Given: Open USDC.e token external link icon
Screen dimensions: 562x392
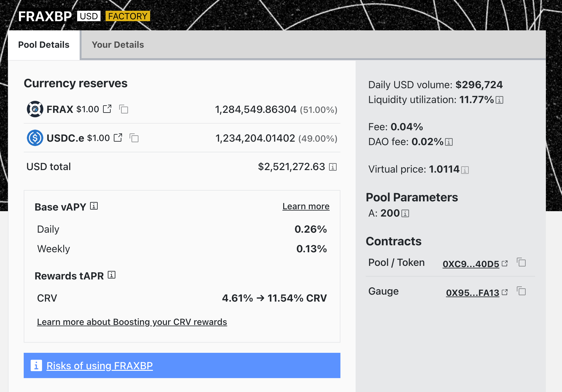Looking at the screenshot, I should pyautogui.click(x=118, y=138).
